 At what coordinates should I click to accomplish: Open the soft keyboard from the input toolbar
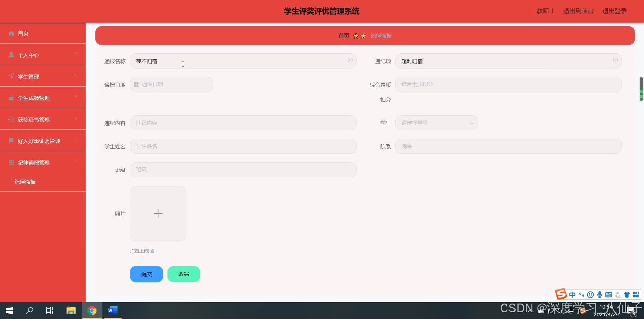point(609,294)
